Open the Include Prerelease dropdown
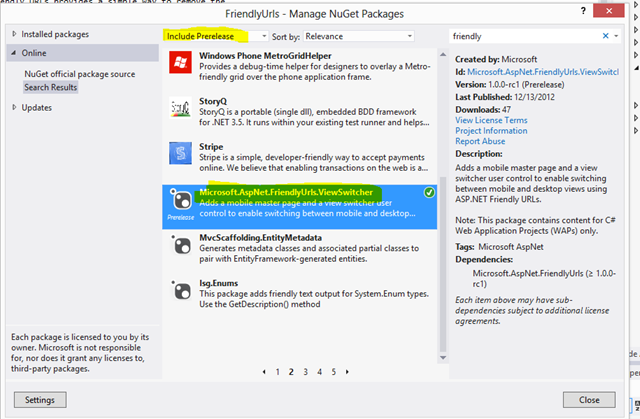The height and width of the screenshot is (419, 640). [x=216, y=36]
